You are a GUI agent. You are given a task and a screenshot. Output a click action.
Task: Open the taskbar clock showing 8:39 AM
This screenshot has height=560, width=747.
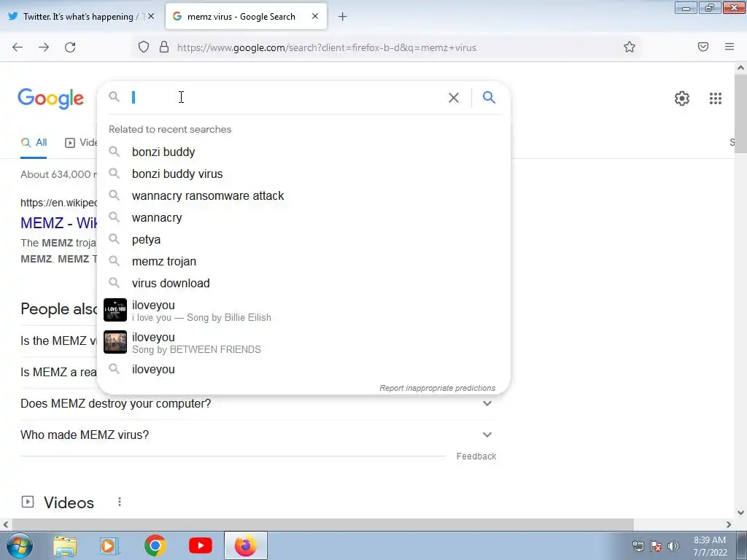(709, 546)
